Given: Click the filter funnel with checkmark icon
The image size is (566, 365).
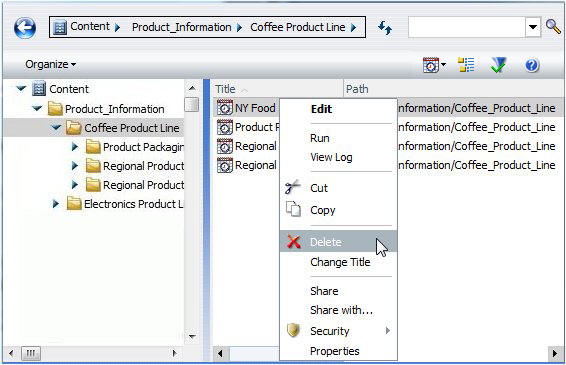Looking at the screenshot, I should coord(498,65).
